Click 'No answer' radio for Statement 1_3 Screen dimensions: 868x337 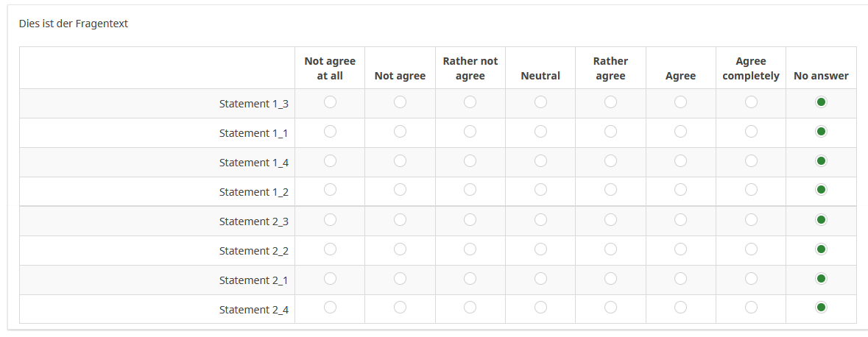point(821,102)
